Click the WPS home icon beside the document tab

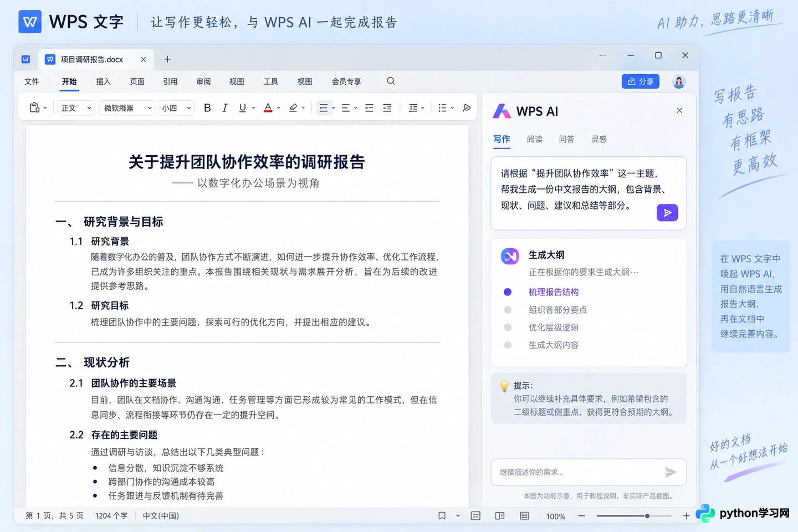26,59
